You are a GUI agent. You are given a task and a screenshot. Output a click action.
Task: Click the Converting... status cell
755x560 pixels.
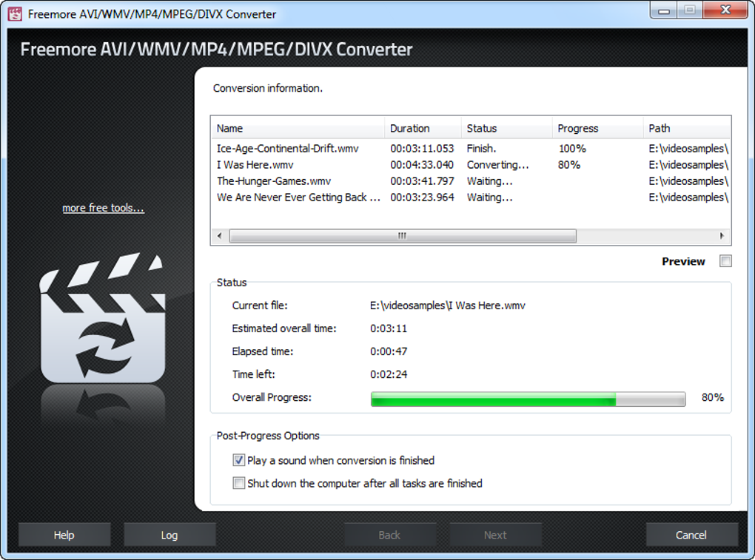498,165
